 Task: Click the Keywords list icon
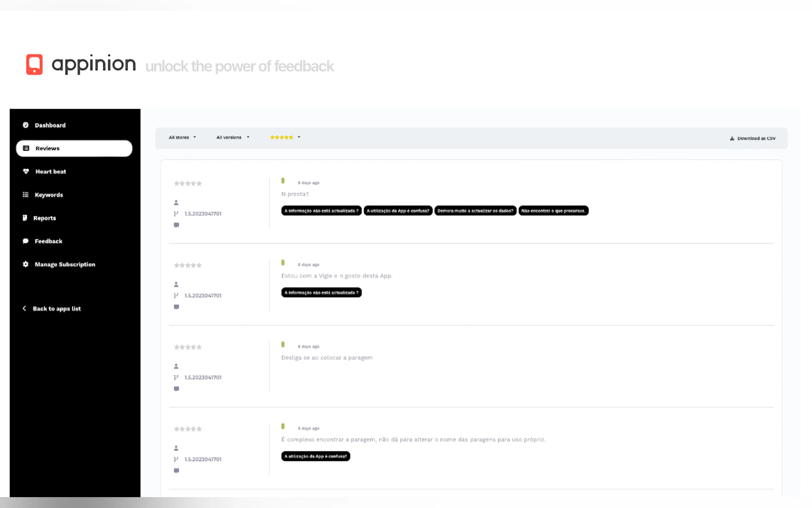[26, 194]
